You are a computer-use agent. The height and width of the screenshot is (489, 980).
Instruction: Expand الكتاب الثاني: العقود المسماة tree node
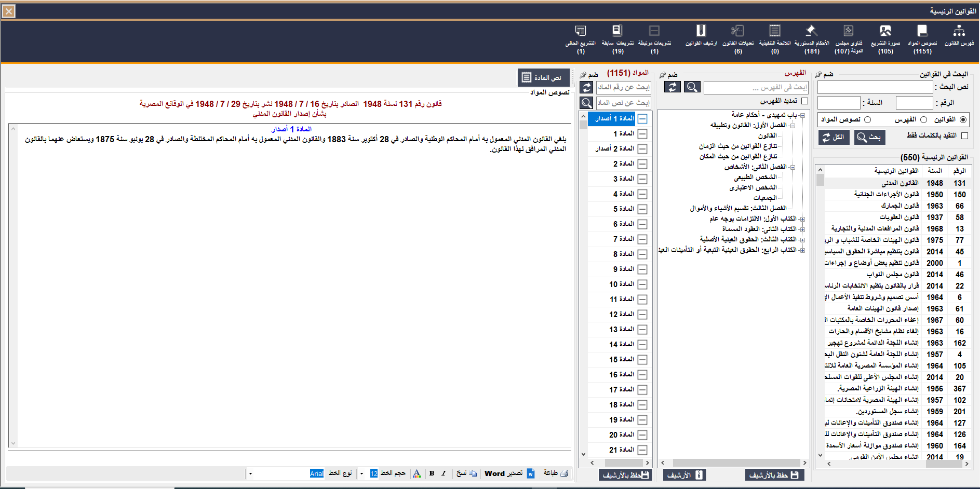(802, 229)
